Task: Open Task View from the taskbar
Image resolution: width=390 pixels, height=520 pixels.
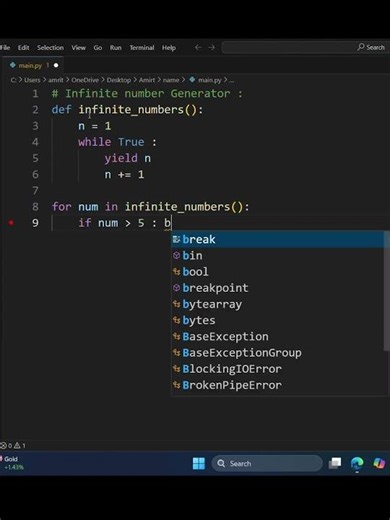Action: pyautogui.click(x=335, y=463)
